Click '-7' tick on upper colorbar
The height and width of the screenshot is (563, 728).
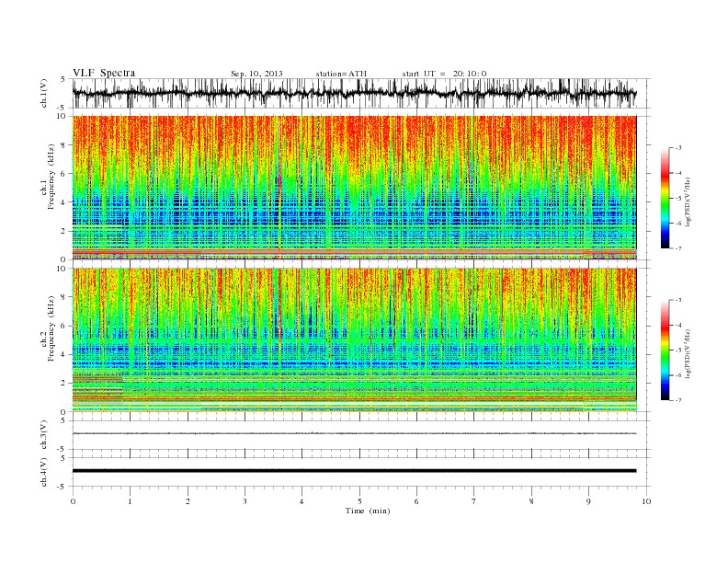(678, 248)
